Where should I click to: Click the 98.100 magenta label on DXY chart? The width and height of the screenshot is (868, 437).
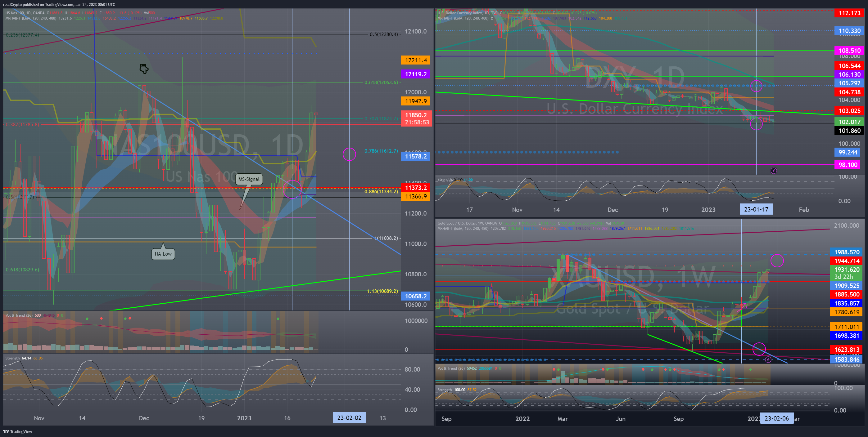click(x=848, y=165)
